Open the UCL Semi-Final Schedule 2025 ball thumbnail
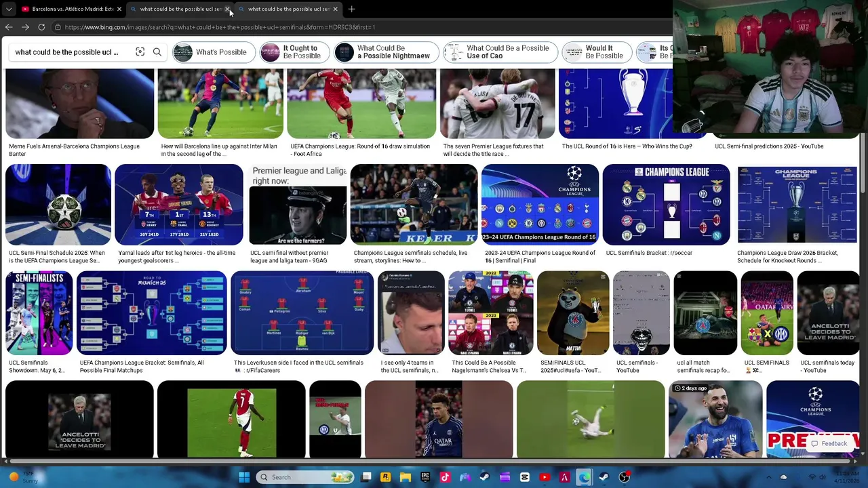Viewport: 868px width, 488px height. (58, 205)
